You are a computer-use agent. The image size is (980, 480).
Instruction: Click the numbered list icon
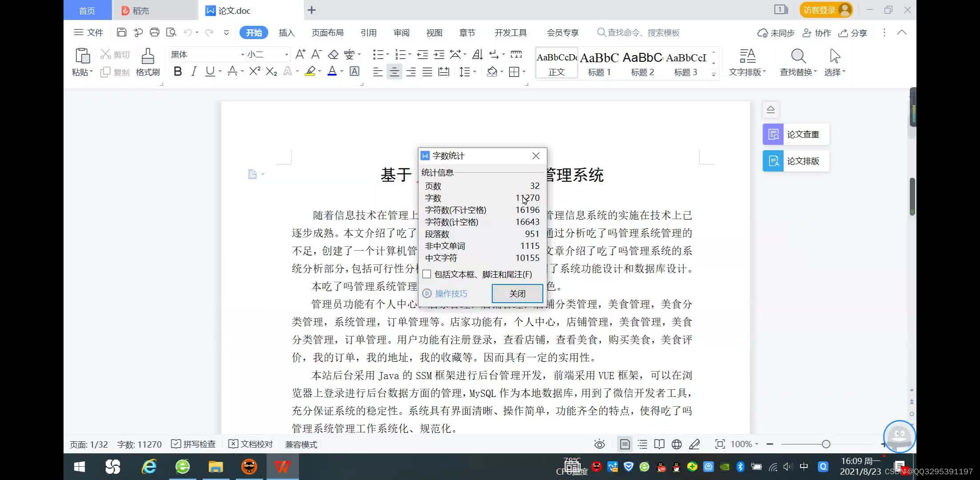click(401, 54)
